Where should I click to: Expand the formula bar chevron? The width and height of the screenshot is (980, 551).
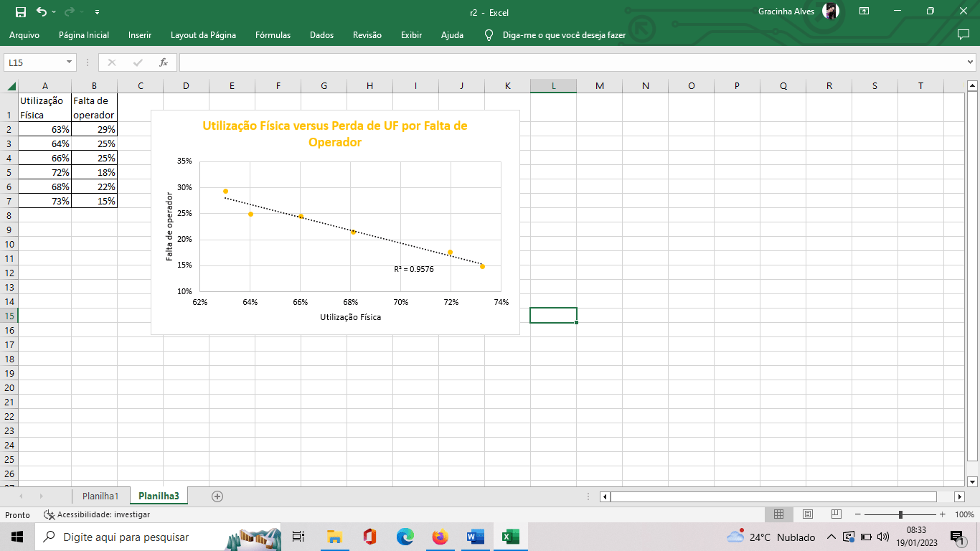pos(971,62)
